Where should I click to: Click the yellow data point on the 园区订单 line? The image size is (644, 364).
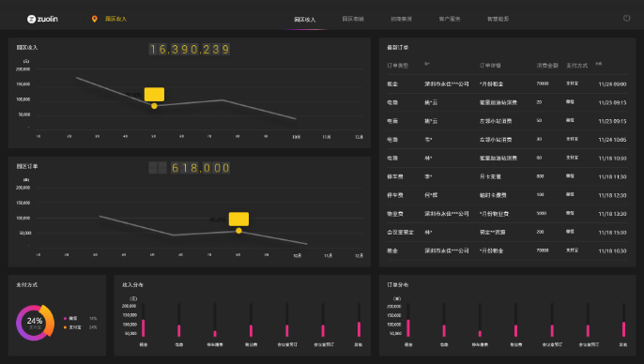[x=238, y=231]
